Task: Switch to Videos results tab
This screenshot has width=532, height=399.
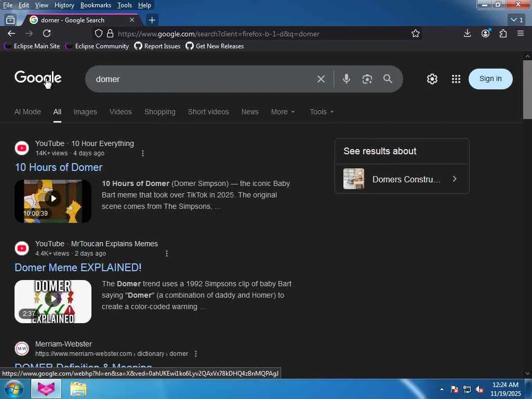Action: pos(121,112)
